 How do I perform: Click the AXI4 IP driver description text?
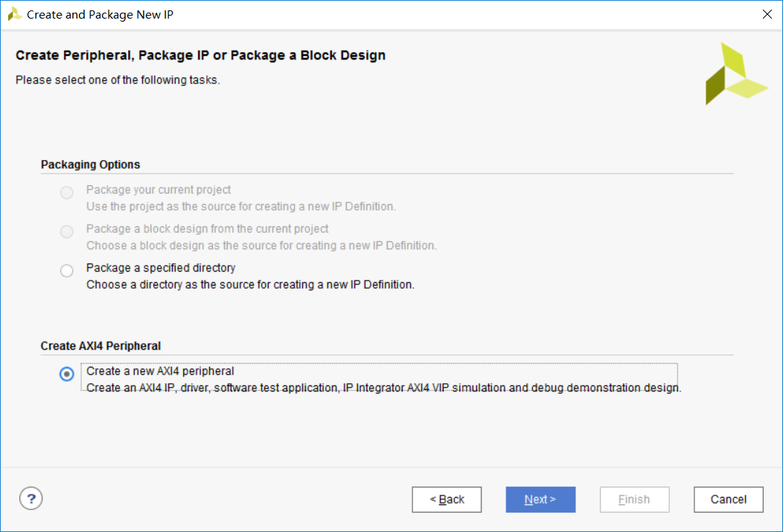(x=383, y=388)
